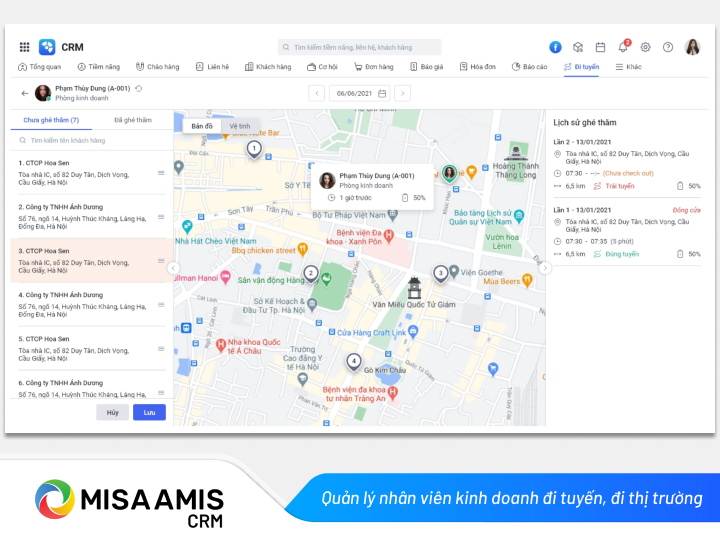
Task: Switch to Chưa ghé thăm (7) tab
Action: pyautogui.click(x=51, y=120)
